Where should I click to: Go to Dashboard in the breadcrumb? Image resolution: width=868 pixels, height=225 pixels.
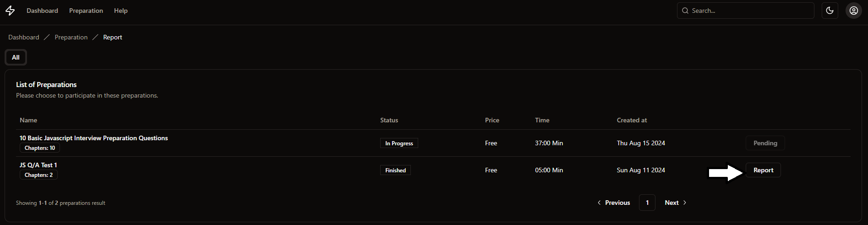tap(24, 37)
